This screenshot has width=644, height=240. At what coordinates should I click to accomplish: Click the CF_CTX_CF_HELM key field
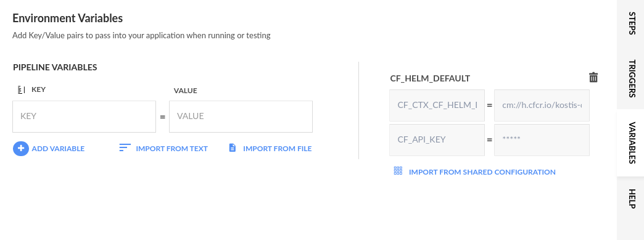437,106
